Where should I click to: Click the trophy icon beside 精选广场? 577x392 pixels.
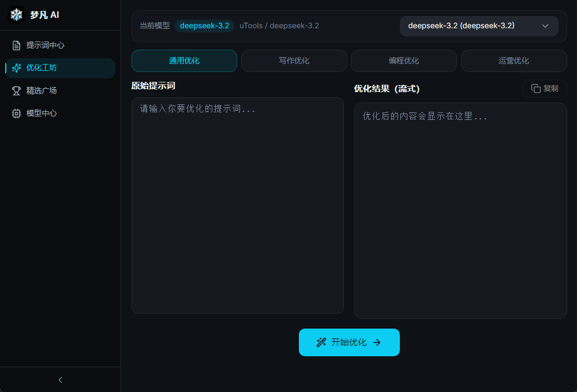point(16,91)
